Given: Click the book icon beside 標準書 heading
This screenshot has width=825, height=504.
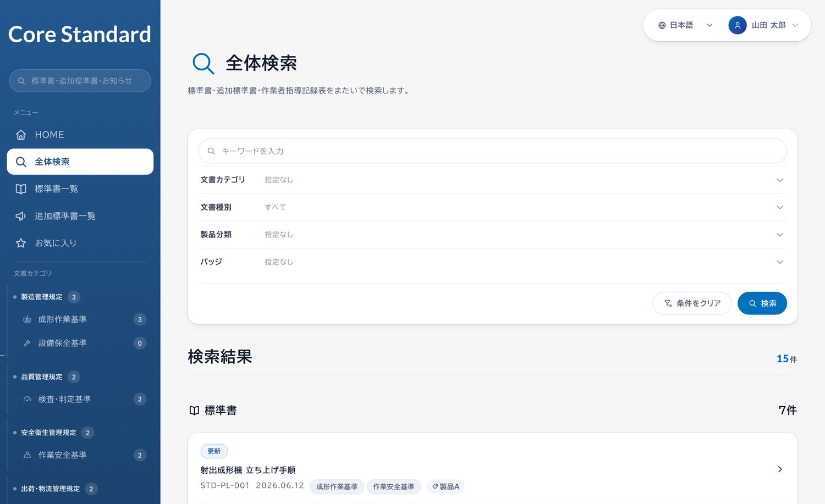Looking at the screenshot, I should pyautogui.click(x=194, y=411).
